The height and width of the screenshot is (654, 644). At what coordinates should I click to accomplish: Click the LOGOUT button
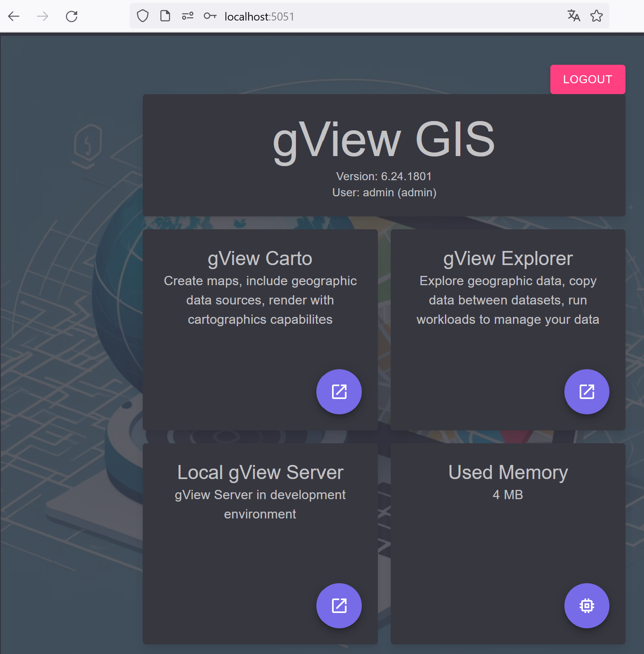pyautogui.click(x=587, y=79)
